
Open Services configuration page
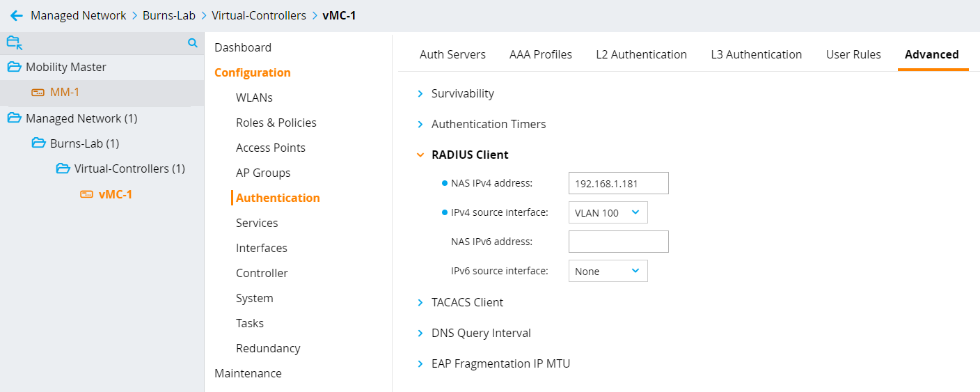257,223
